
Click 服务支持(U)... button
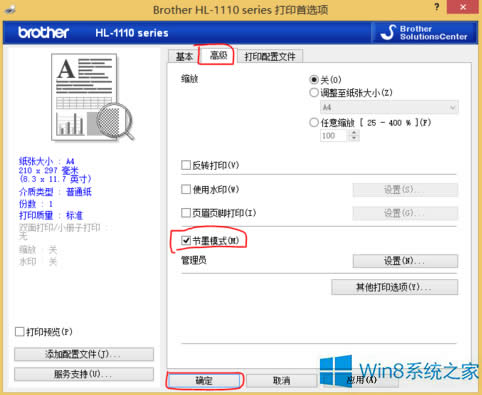pyautogui.click(x=84, y=374)
